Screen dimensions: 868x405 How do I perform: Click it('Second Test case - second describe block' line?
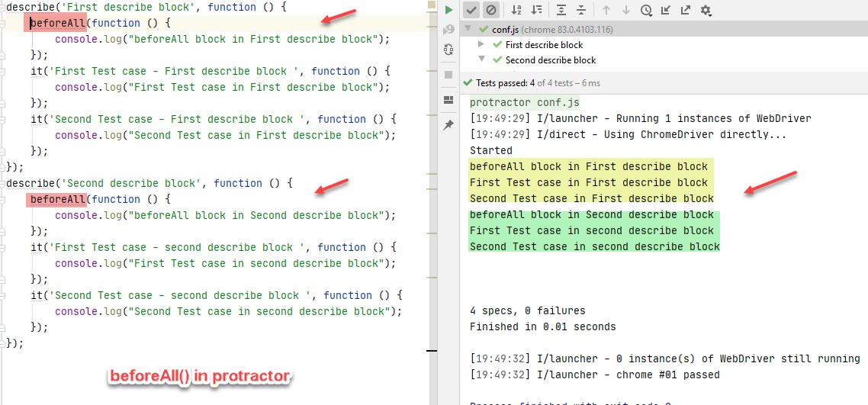pyautogui.click(x=217, y=295)
